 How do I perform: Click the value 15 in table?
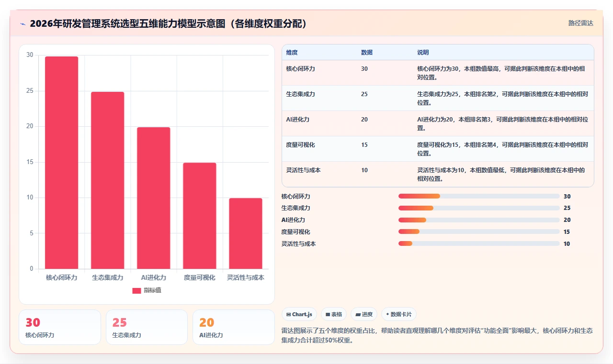364,145
